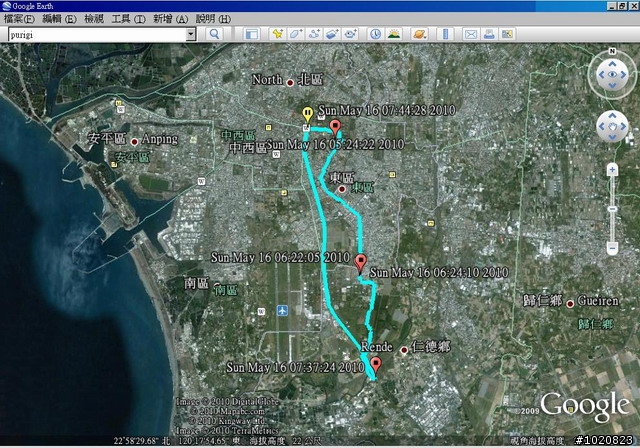Viewport: 640px width, 448px height.
Task: Open the 說明 menu
Action: click(x=213, y=19)
